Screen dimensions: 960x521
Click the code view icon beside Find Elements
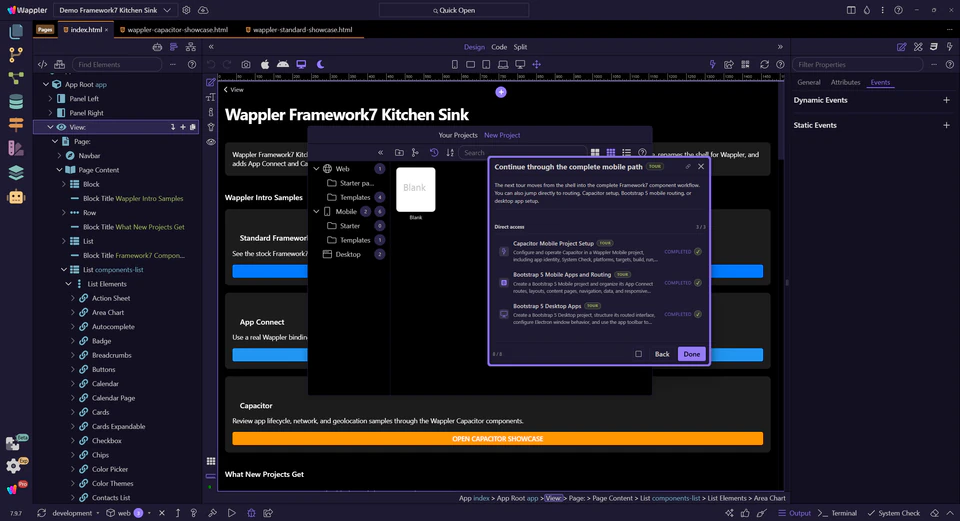click(42, 64)
